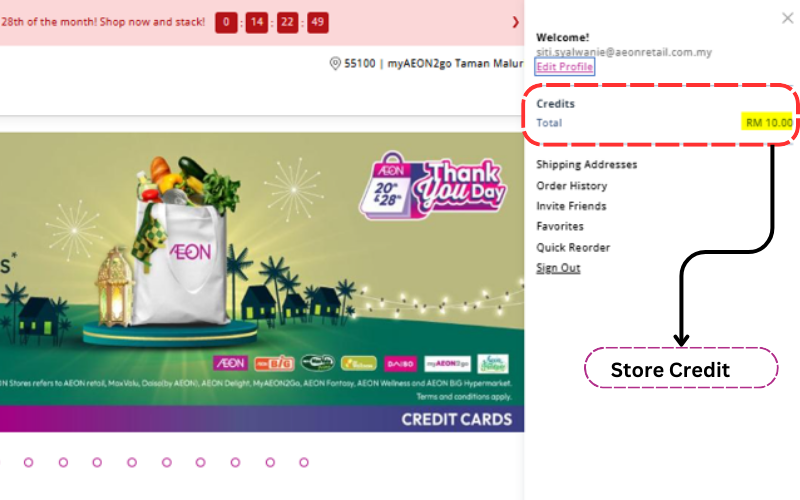Screen dimensions: 800x500
Task: Click the location pin icon
Action: (x=335, y=63)
